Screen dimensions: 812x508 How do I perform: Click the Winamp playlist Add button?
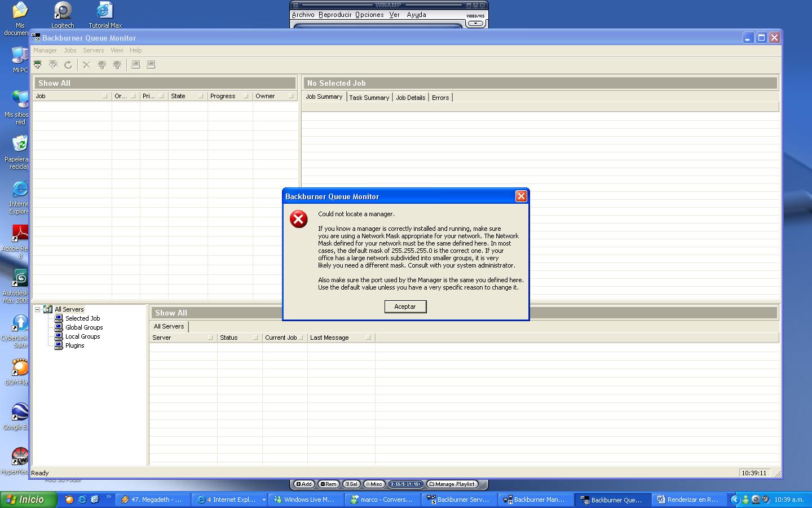(304, 484)
